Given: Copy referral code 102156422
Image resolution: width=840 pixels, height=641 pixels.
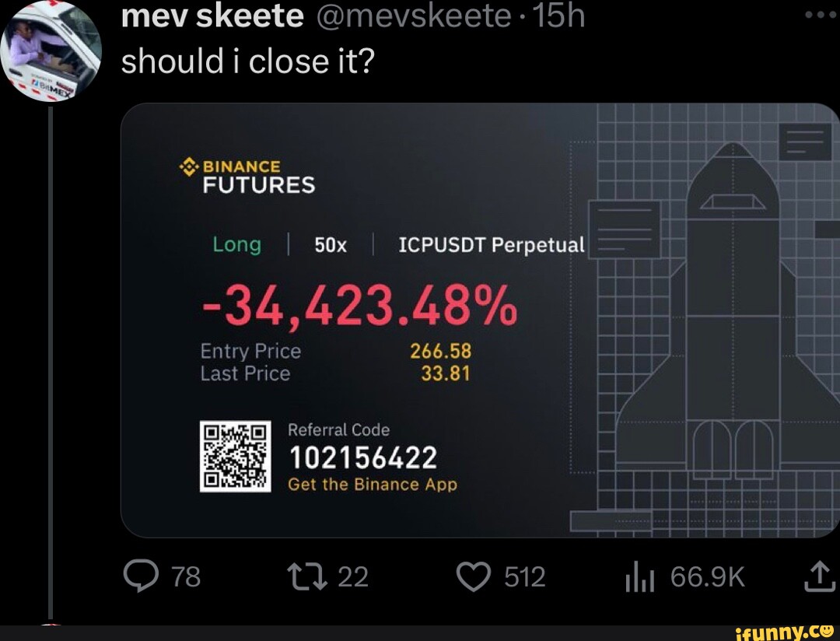Looking at the screenshot, I should click(365, 457).
